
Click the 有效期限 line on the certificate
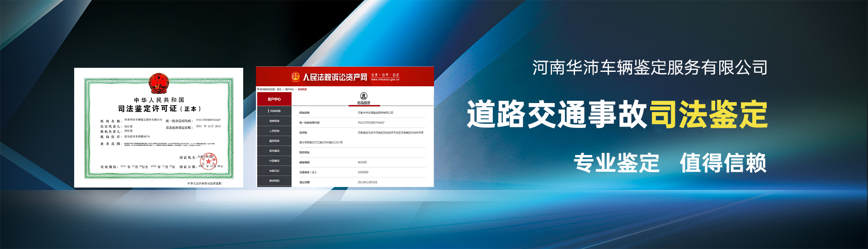137,167
